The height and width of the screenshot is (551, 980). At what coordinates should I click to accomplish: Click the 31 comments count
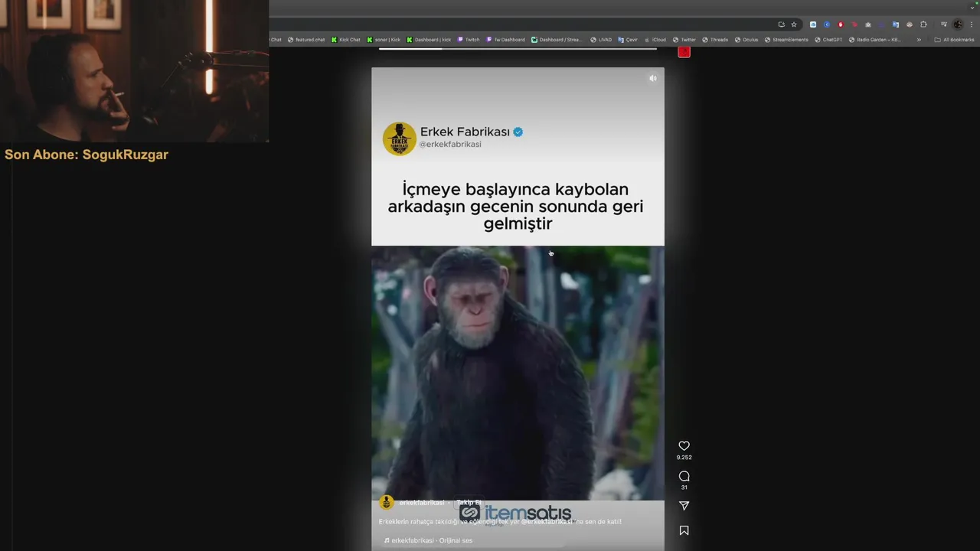[684, 487]
